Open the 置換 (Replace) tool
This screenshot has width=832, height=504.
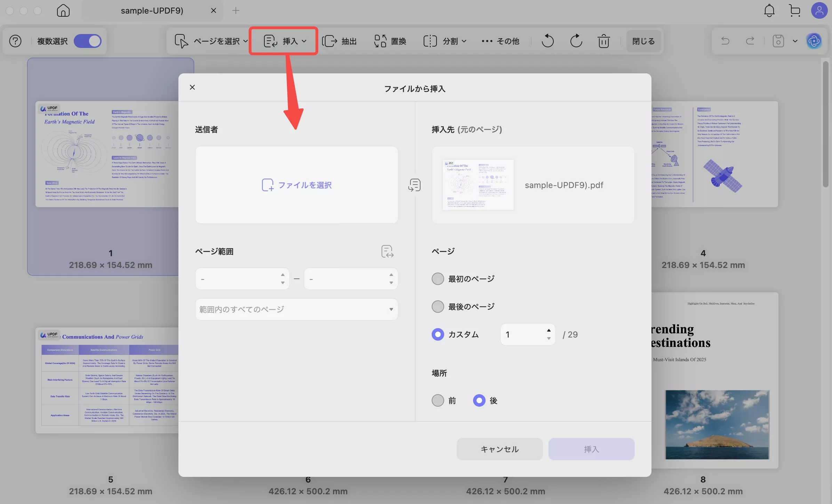coord(389,41)
